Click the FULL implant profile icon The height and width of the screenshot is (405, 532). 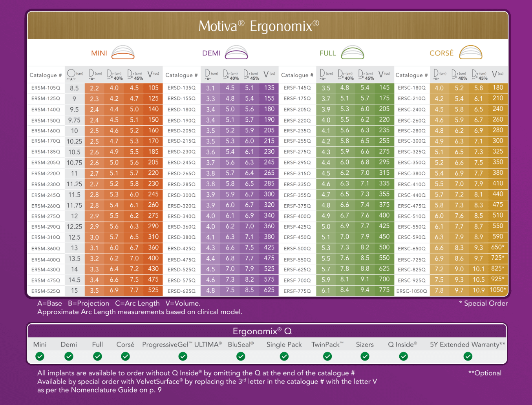[353, 53]
